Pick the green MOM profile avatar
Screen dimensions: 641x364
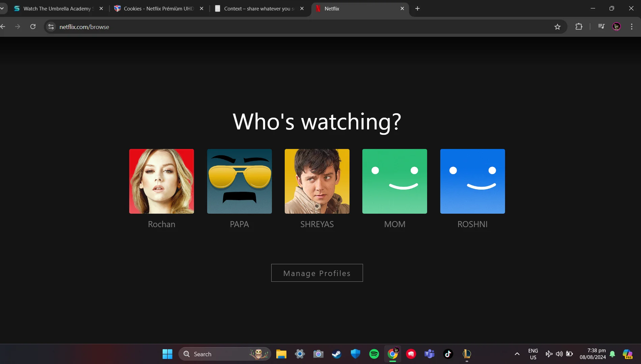[395, 181]
